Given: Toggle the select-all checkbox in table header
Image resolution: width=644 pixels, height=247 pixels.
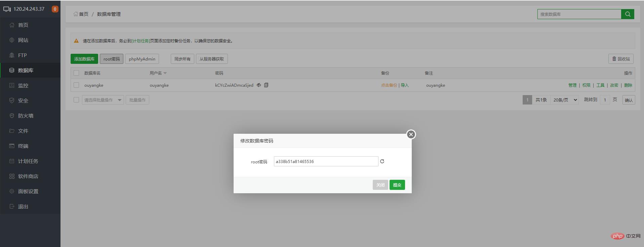Looking at the screenshot, I should pos(76,73).
